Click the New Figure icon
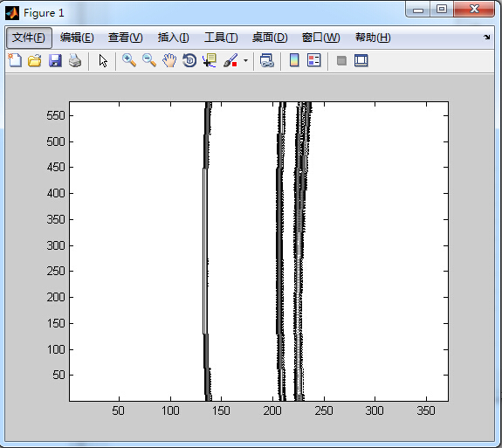The height and width of the screenshot is (448, 502). [15, 60]
